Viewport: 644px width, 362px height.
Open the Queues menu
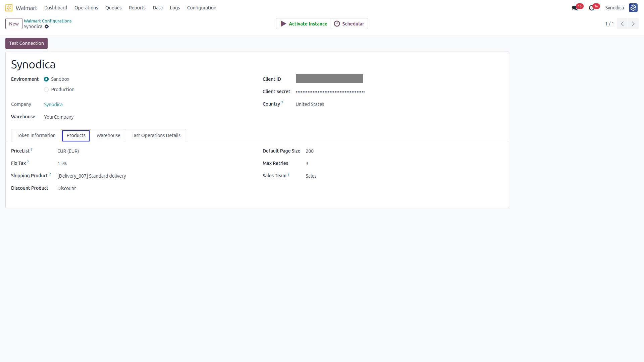[113, 8]
